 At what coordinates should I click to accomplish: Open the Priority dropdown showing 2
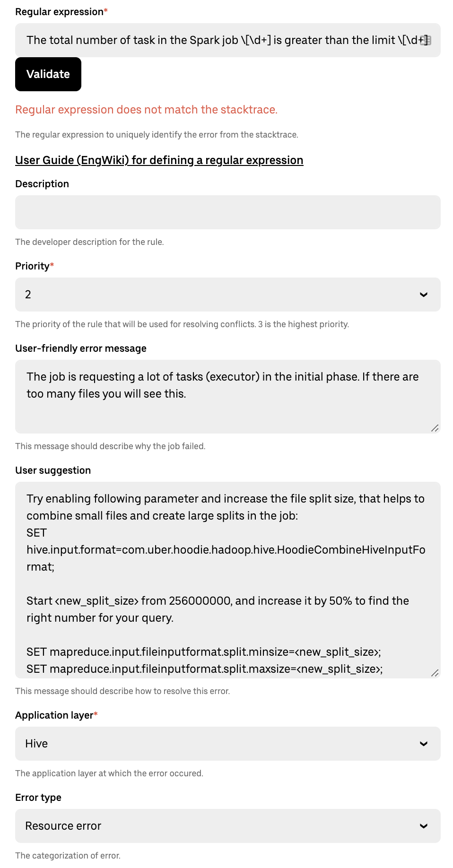(218, 295)
